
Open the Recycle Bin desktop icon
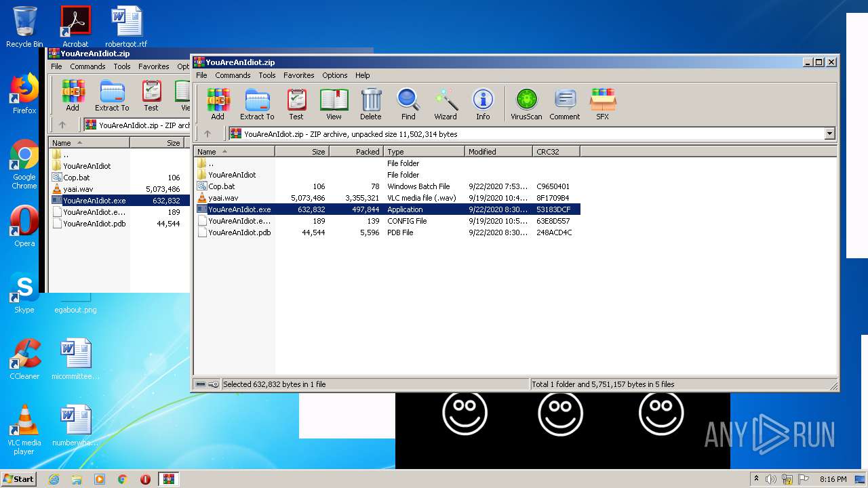tap(24, 27)
